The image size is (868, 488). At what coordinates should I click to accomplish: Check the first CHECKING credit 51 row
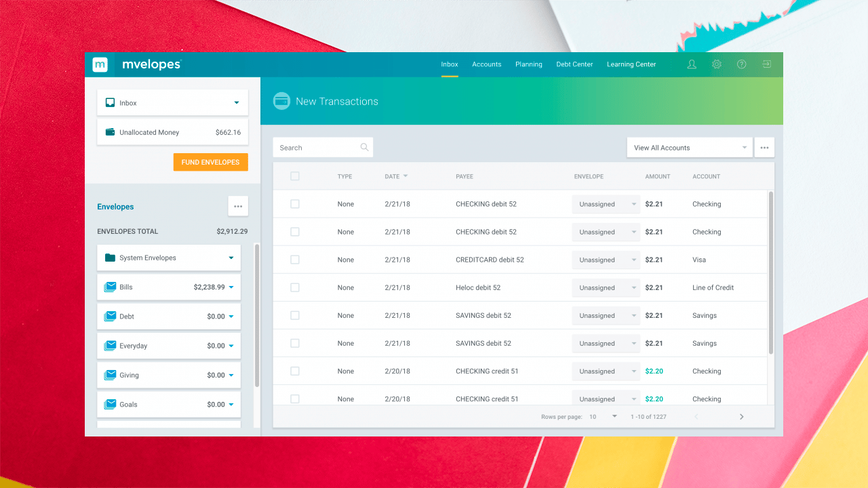pos(295,371)
